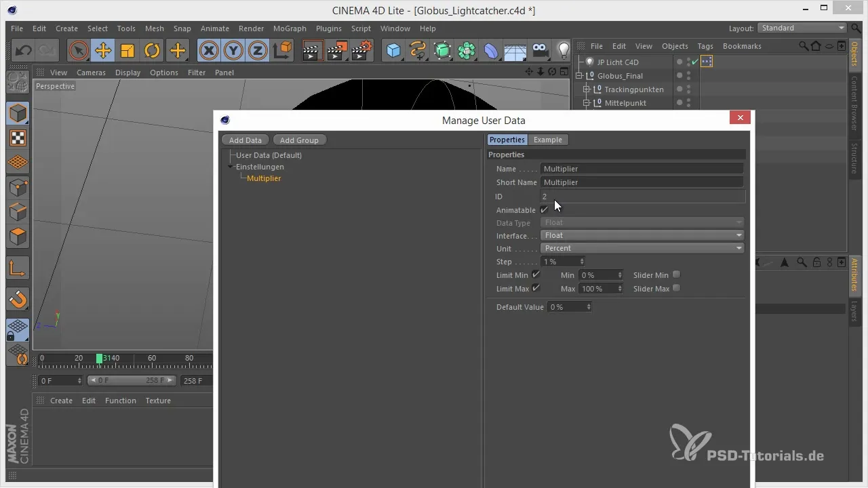
Task: Enable the Snap magnet icon
Action: click(18, 299)
